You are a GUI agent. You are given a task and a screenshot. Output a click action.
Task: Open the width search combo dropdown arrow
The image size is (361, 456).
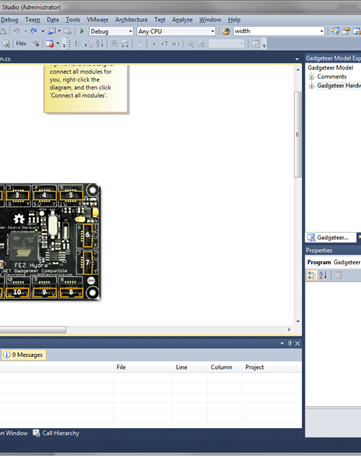(321, 31)
